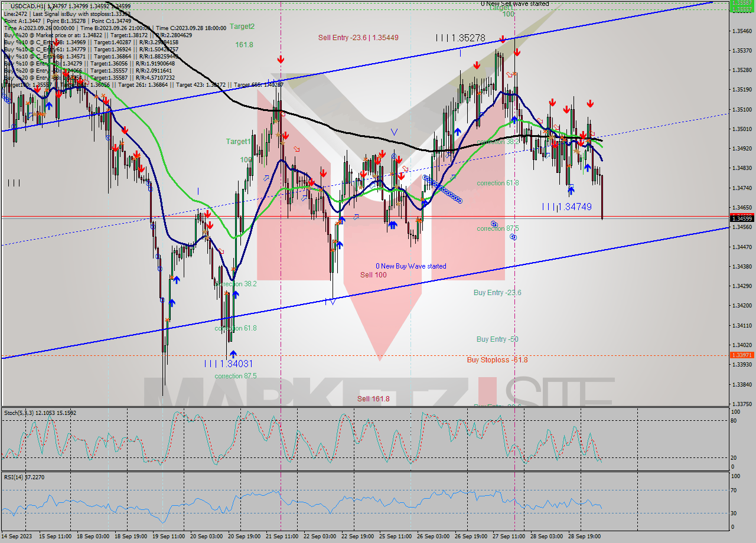The width and height of the screenshot is (756, 543).
Task: Click the '20 Sep 19:00' time label
Action: click(245, 536)
